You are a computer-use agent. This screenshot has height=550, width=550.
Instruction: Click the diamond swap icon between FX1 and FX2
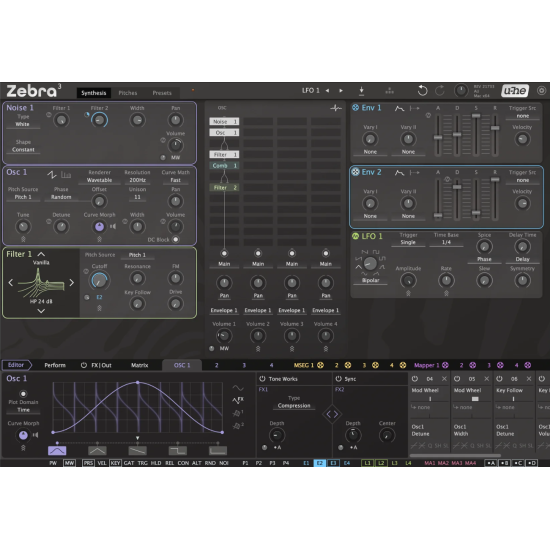[x=332, y=414]
